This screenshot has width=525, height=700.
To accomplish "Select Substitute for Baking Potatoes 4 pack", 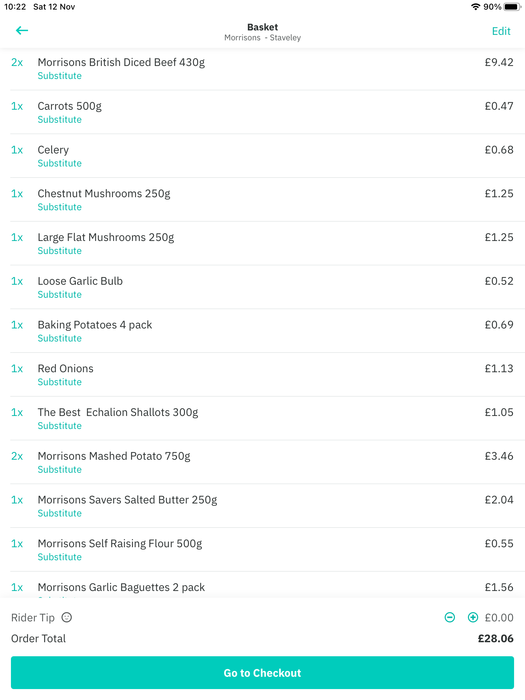I will [x=59, y=338].
